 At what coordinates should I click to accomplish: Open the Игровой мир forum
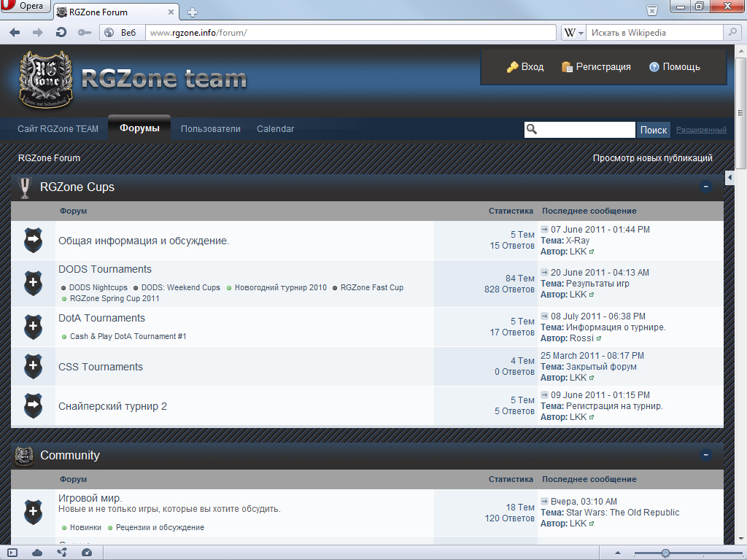coord(90,498)
